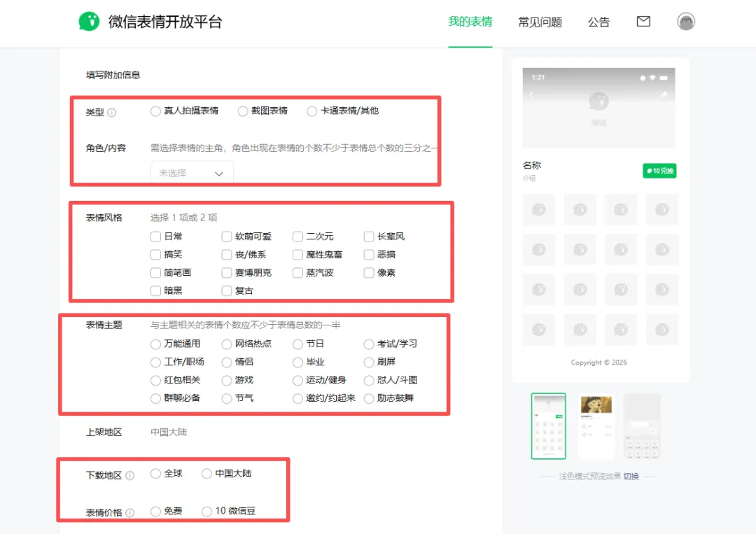
Task: Check the 暗黑 style
Action: click(155, 290)
